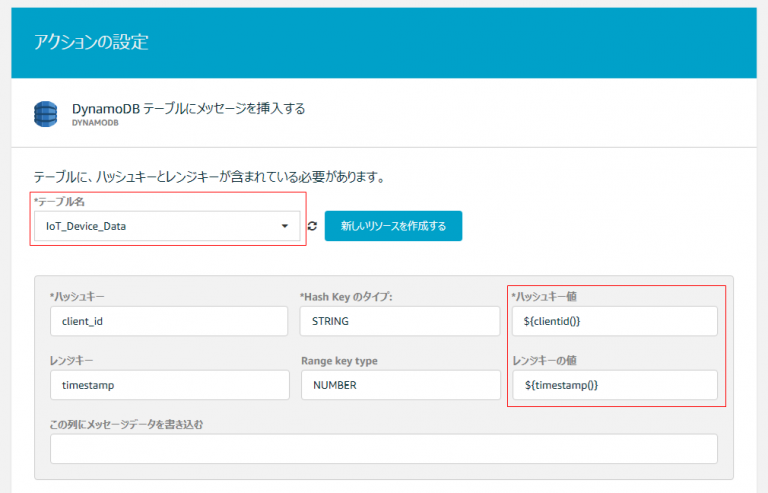Image resolution: width=768 pixels, height=493 pixels.
Task: Click the 新しいリソースを作成する button
Action: click(x=393, y=226)
